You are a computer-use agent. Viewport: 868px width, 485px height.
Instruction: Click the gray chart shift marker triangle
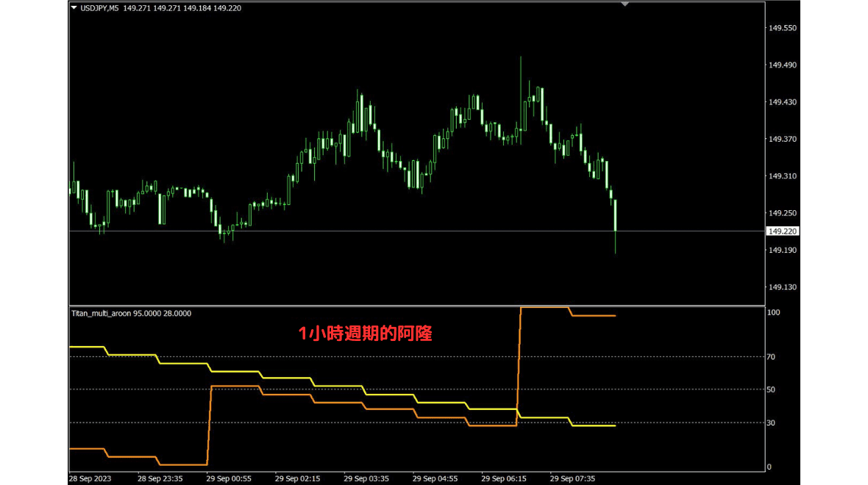pos(625,4)
